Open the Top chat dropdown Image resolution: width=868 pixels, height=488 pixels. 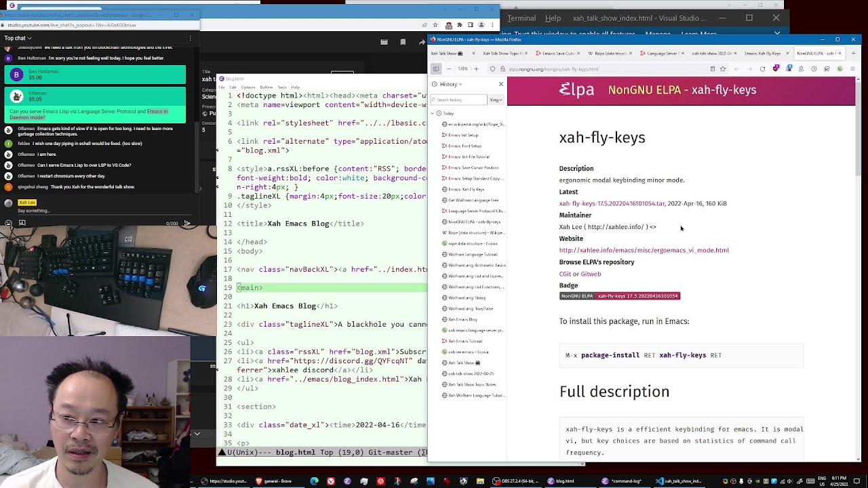pos(18,38)
